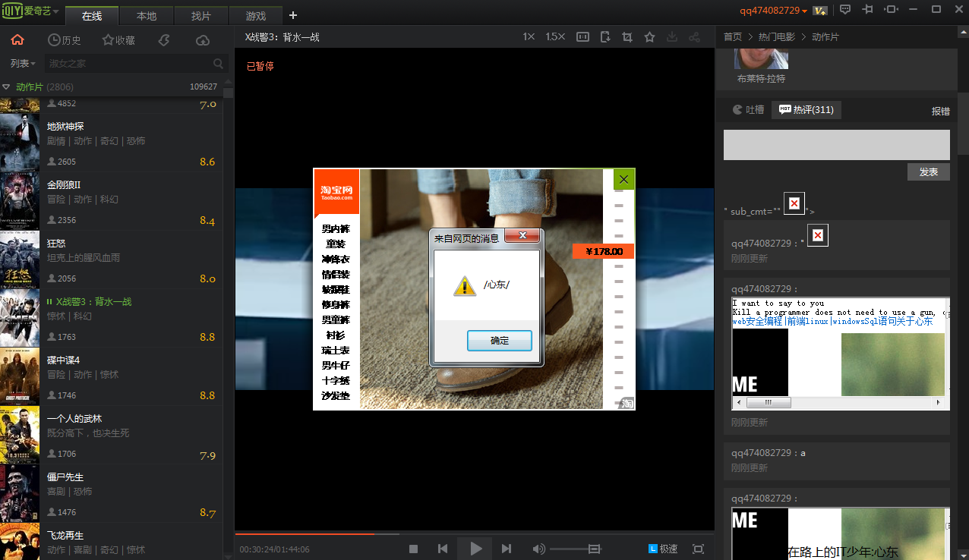Click the VIP upgrade badge icon
Viewport: 969px width, 560px height.
[820, 10]
